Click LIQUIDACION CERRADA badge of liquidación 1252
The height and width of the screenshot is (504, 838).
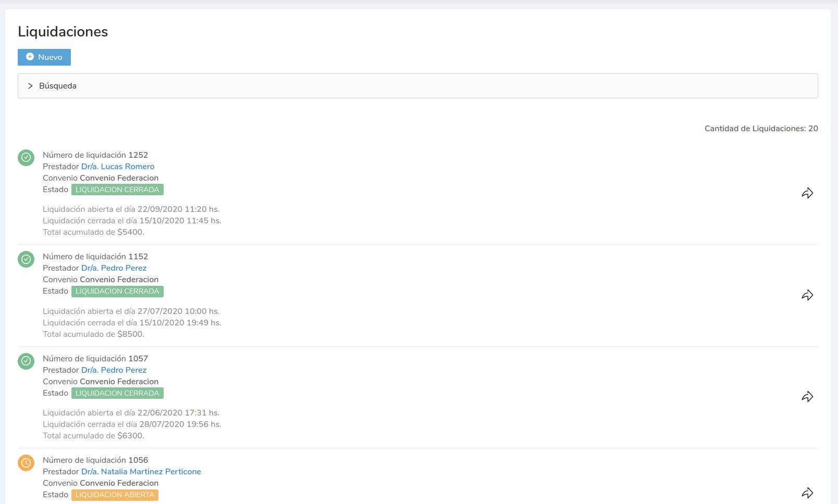click(x=117, y=190)
